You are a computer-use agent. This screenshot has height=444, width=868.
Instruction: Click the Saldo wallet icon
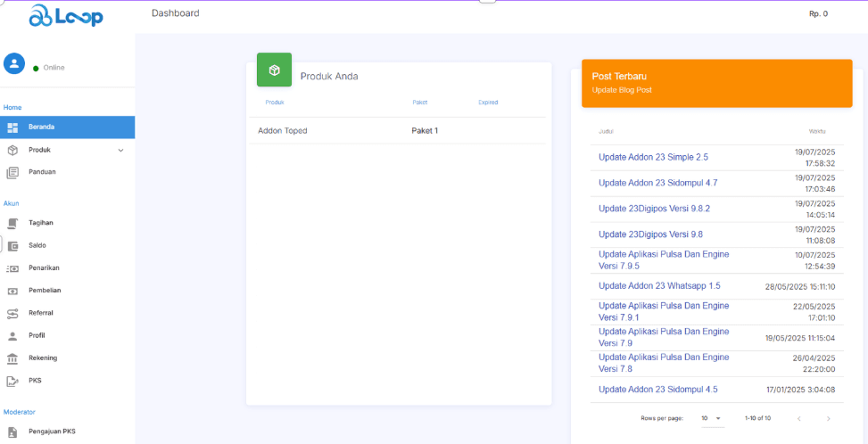tap(12, 245)
